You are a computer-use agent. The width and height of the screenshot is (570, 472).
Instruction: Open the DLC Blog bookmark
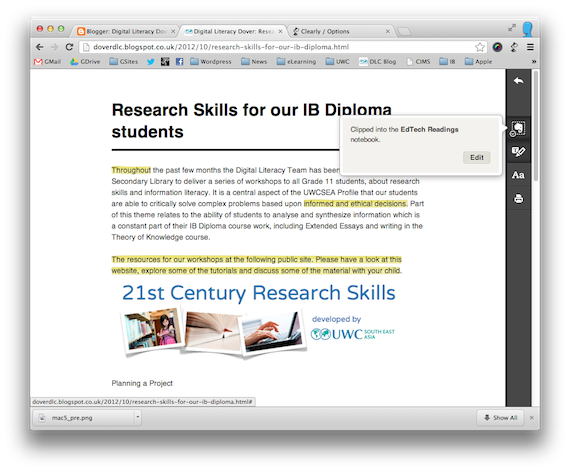378,62
